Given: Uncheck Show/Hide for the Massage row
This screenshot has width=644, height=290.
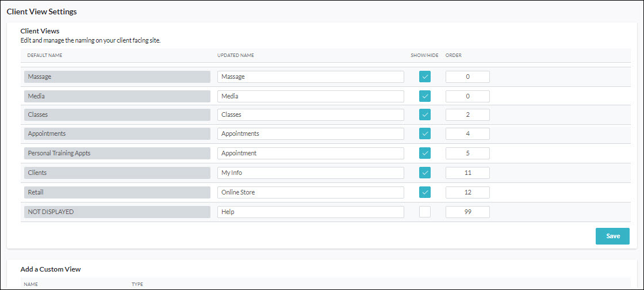Looking at the screenshot, I should pos(425,77).
